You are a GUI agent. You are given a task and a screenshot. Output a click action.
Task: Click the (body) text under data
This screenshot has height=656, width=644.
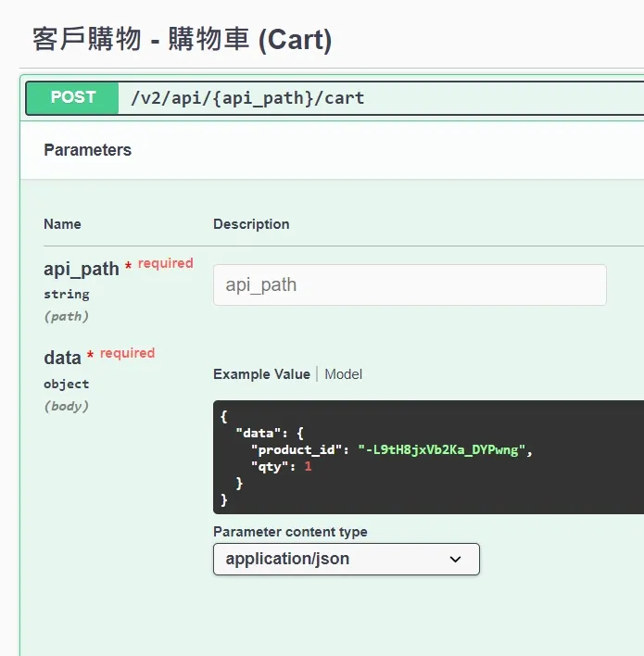point(66,406)
